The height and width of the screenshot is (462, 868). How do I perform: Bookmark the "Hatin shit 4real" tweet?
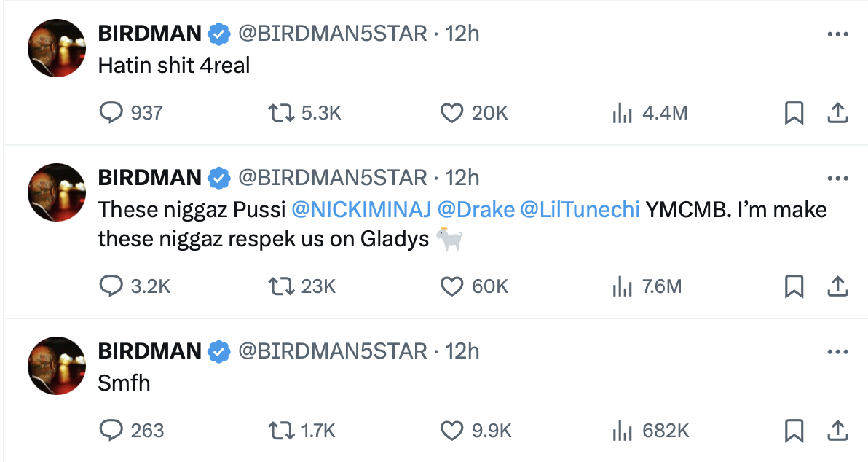pyautogui.click(x=794, y=113)
